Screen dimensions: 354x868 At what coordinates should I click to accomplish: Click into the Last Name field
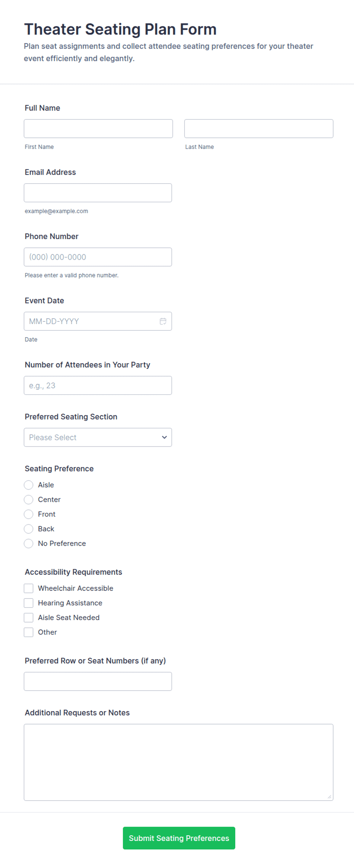point(259,129)
